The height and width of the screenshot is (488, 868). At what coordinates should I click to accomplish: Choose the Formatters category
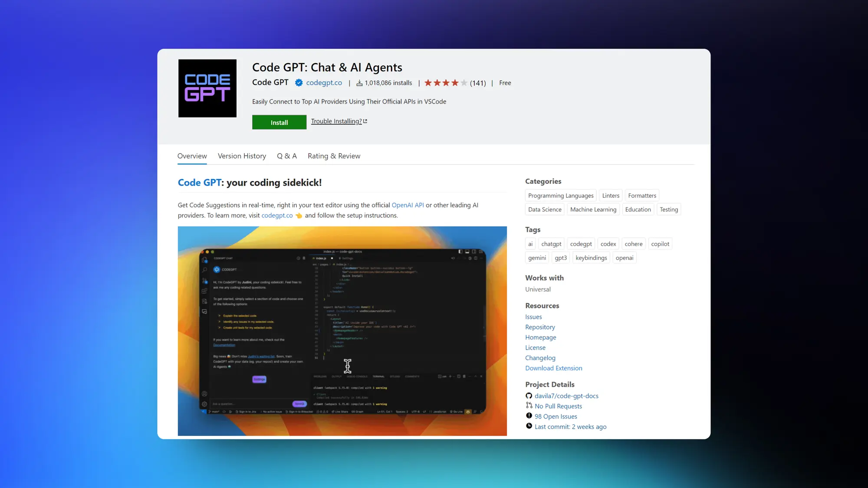tap(642, 196)
